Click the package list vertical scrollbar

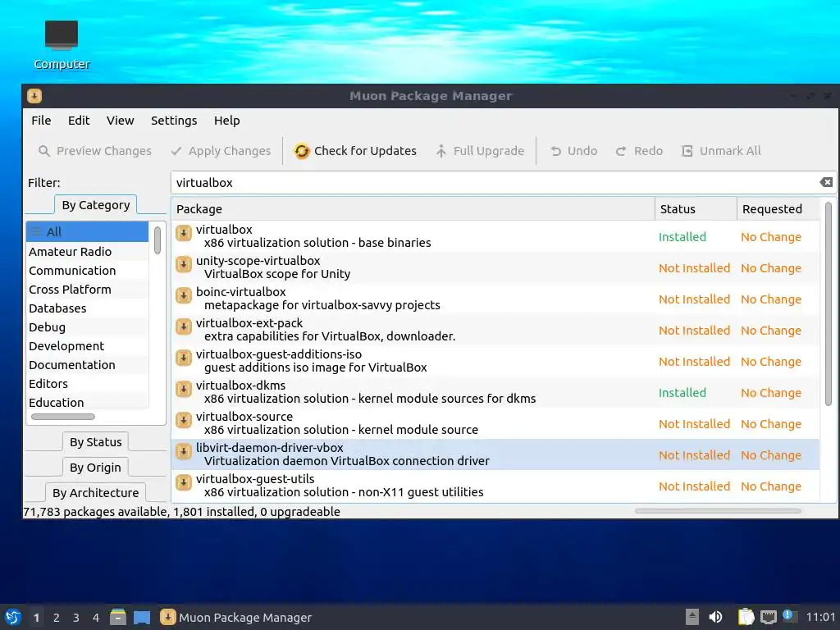[x=829, y=304]
